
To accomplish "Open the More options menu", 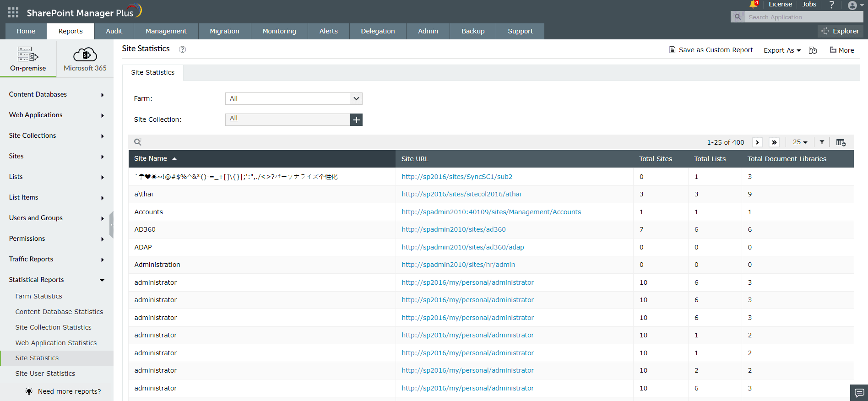I will [x=842, y=50].
